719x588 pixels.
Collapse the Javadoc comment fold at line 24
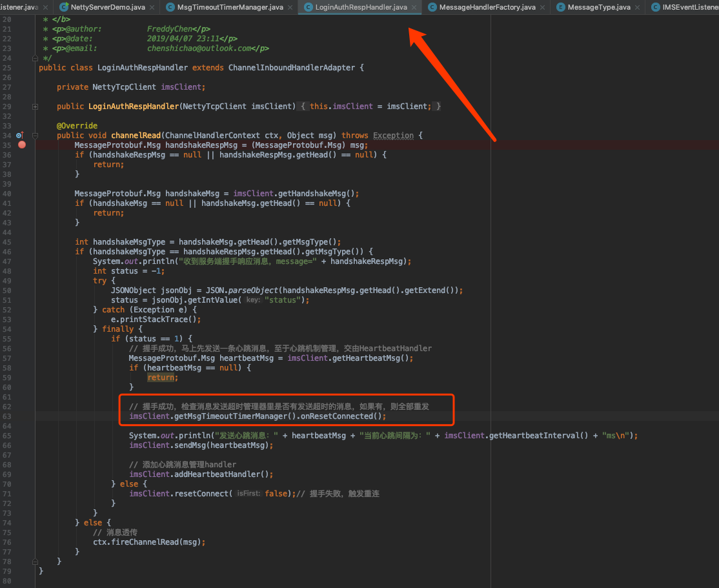point(35,57)
